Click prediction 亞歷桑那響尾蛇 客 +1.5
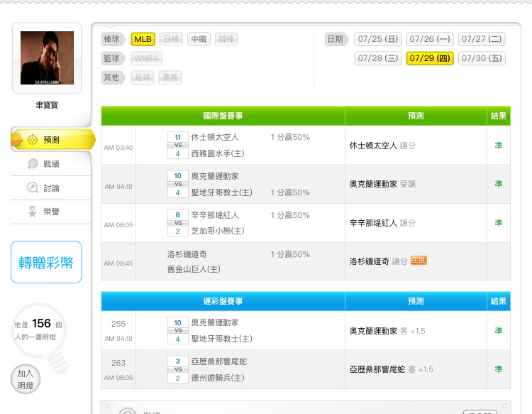 pyautogui.click(x=391, y=369)
